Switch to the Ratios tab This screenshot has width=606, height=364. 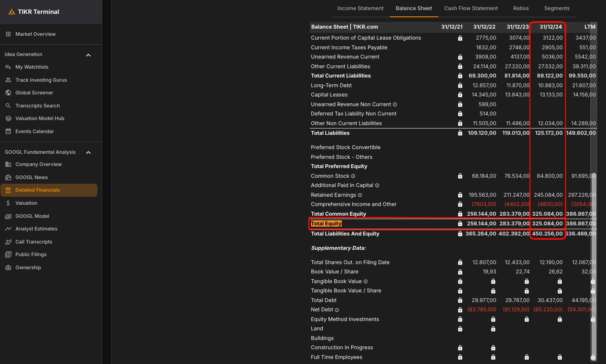pos(521,8)
